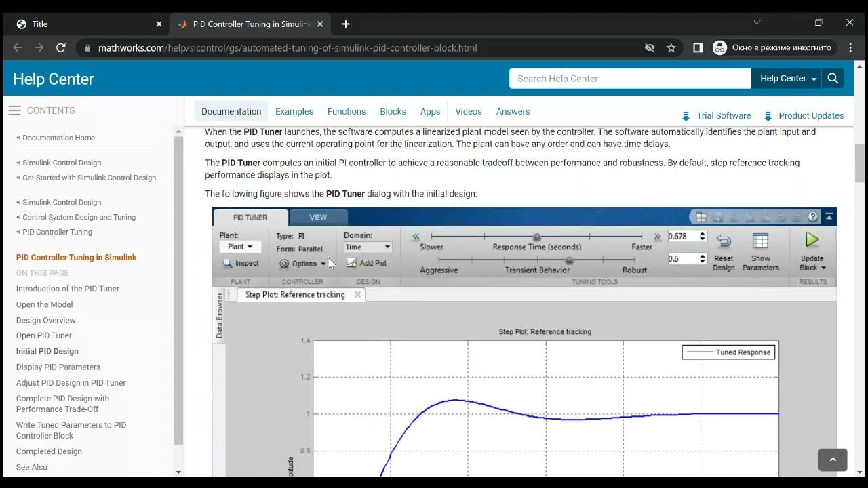Select the PID TUNER ribbon tab
Image resolution: width=868 pixels, height=488 pixels.
point(250,218)
